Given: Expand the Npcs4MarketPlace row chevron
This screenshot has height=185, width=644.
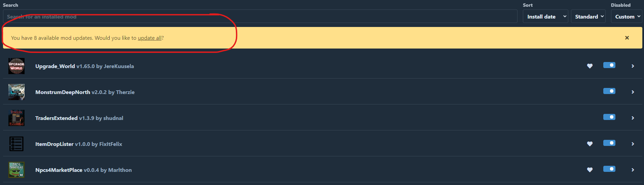Looking at the screenshot, I should 633,170.
